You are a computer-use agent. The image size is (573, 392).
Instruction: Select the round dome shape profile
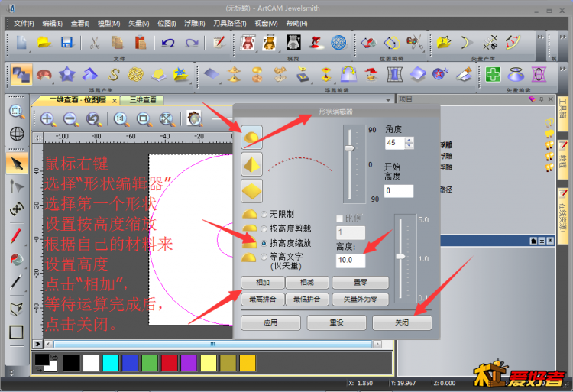point(251,138)
